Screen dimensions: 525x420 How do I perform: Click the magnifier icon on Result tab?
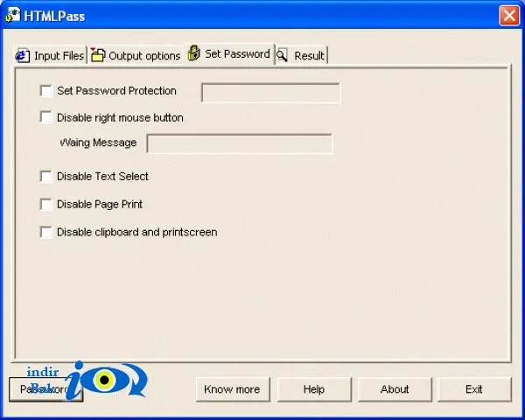click(283, 55)
